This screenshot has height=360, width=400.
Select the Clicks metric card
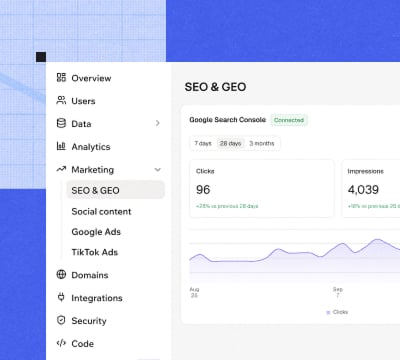pos(262,188)
